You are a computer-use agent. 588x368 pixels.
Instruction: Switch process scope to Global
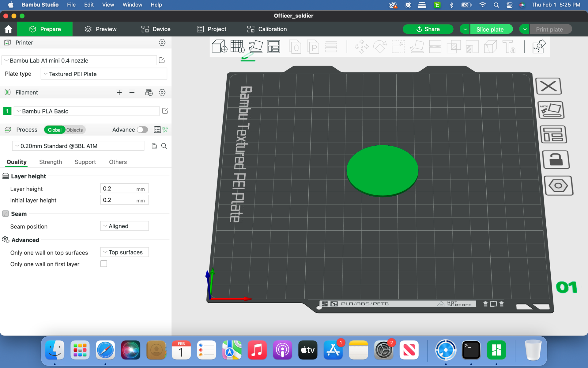point(55,130)
